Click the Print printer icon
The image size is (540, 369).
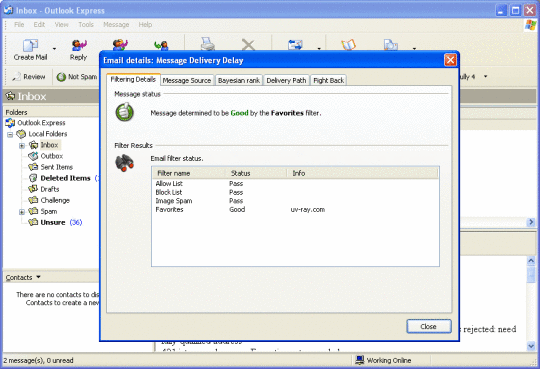click(208, 44)
